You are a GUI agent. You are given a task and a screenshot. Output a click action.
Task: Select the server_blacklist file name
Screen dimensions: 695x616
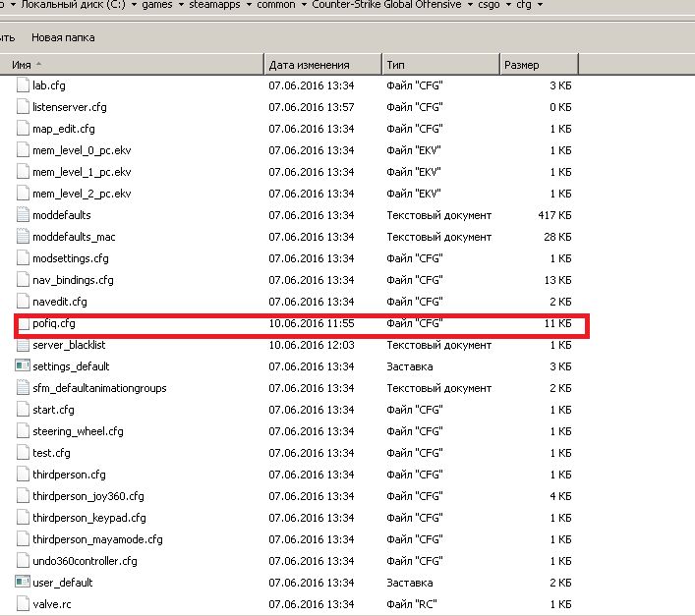point(69,345)
